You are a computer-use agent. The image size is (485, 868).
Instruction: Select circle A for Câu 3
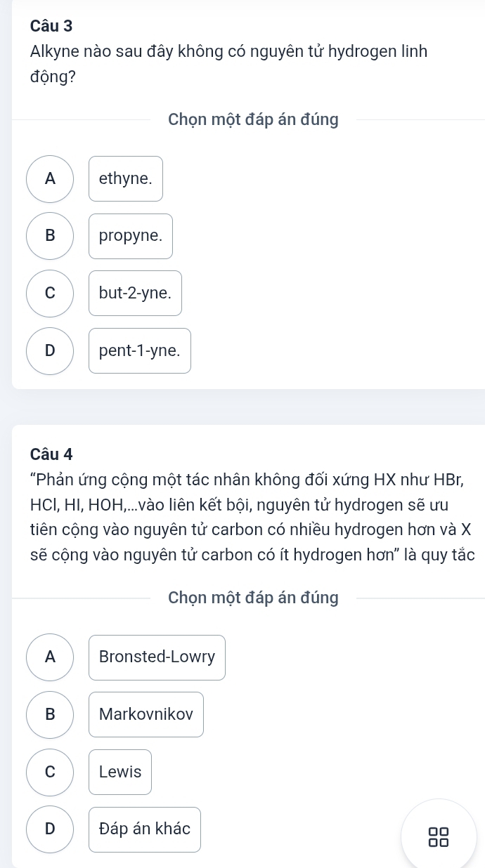pyautogui.click(x=50, y=179)
